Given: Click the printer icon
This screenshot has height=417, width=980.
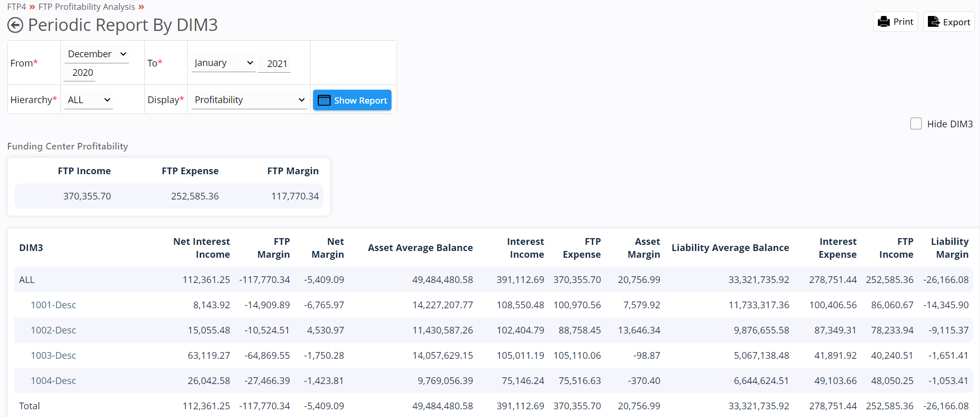Looking at the screenshot, I should (884, 22).
